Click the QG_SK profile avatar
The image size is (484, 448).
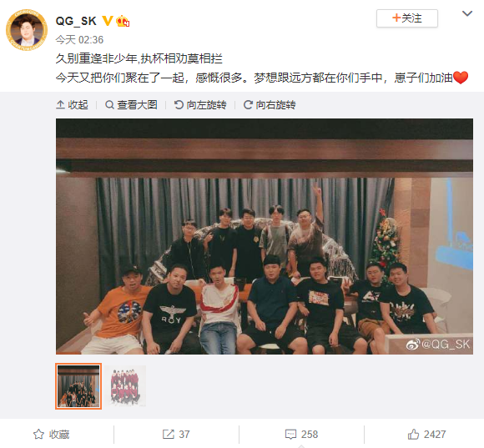[x=27, y=30]
